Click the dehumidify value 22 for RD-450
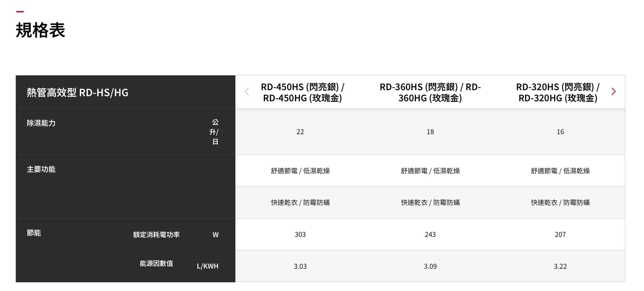Viewport: 644px width, 291px height. 300,132
